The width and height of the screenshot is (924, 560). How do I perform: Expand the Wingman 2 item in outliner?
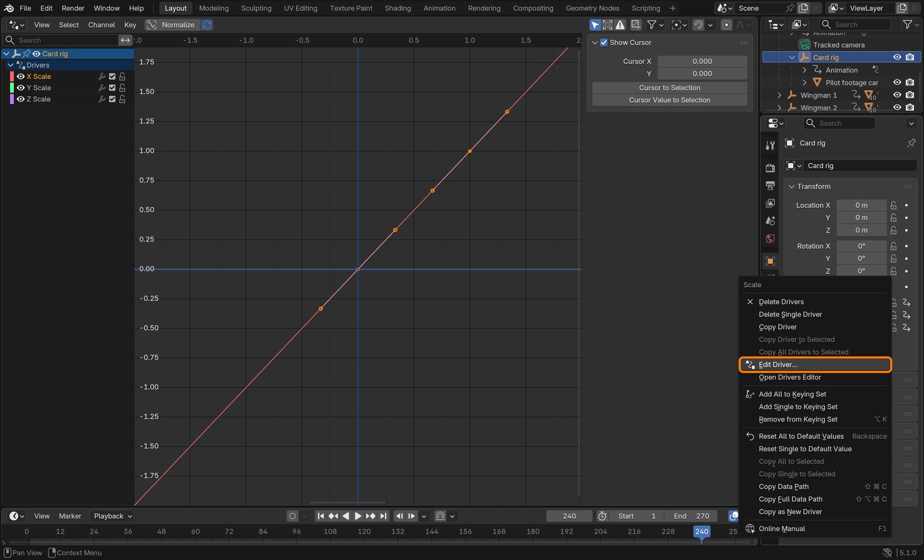click(x=779, y=107)
